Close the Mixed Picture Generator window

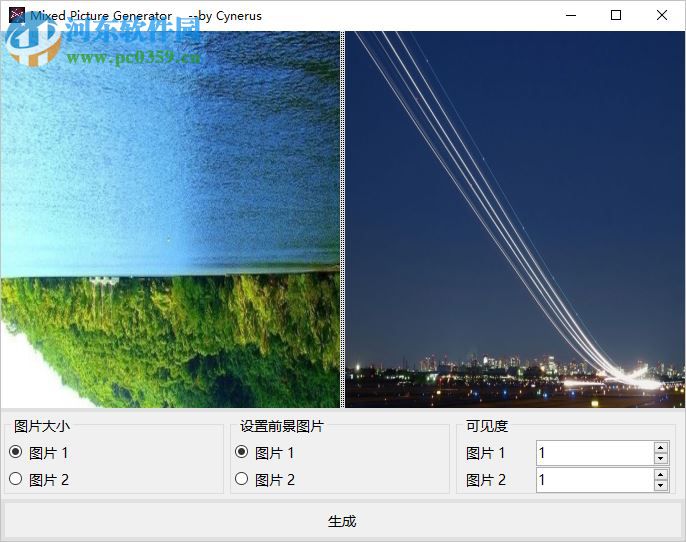tap(662, 15)
